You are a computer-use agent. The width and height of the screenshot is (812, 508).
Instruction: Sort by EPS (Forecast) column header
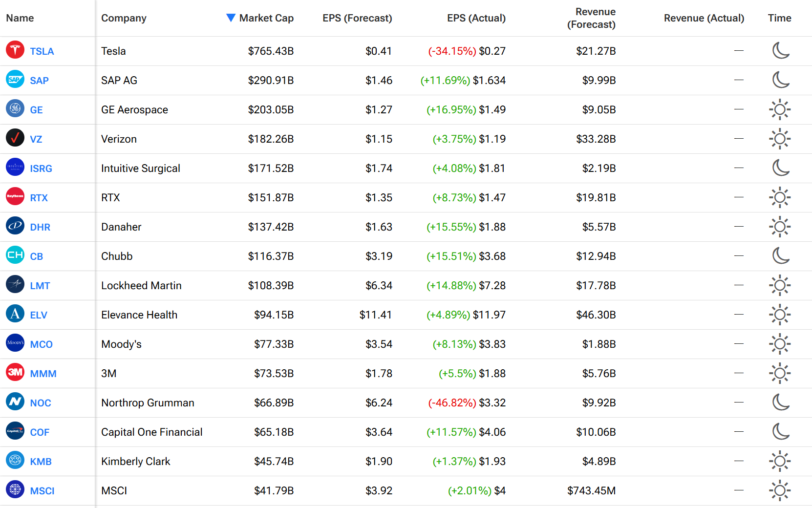(x=357, y=18)
